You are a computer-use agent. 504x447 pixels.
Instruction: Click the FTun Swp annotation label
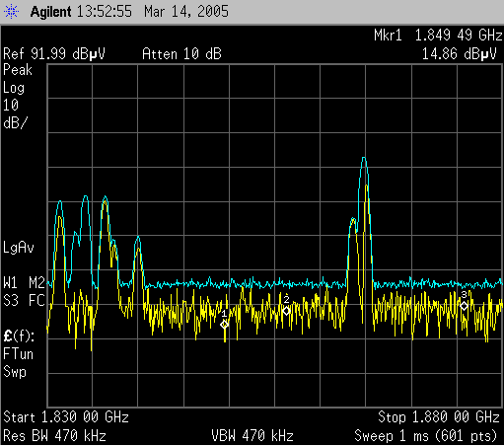[19, 363]
